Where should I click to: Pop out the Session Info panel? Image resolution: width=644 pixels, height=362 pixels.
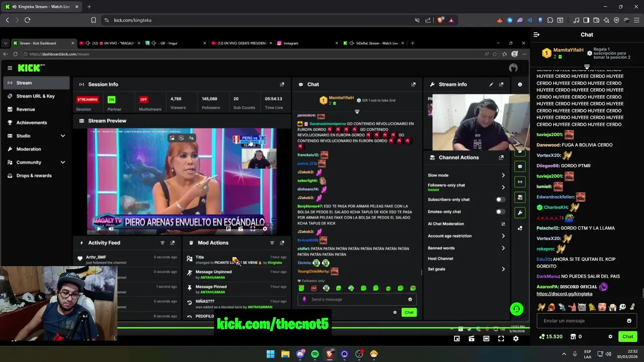(x=282, y=84)
